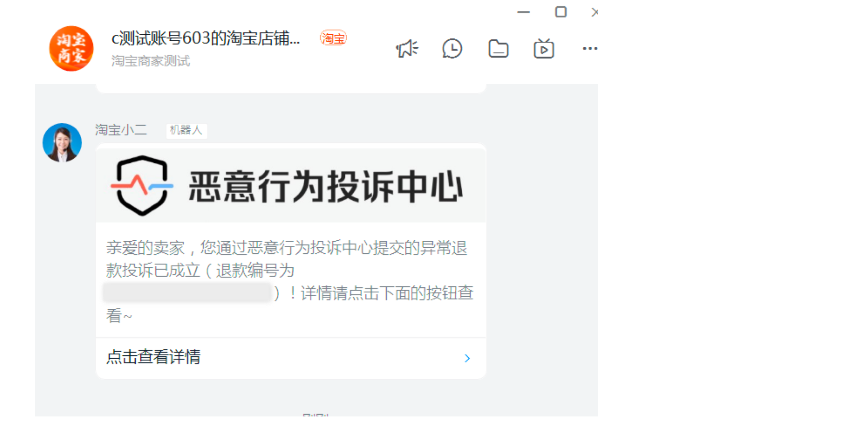Click the shop title c测试账号603的淘宝店铺
868x439 pixels.
(206, 39)
